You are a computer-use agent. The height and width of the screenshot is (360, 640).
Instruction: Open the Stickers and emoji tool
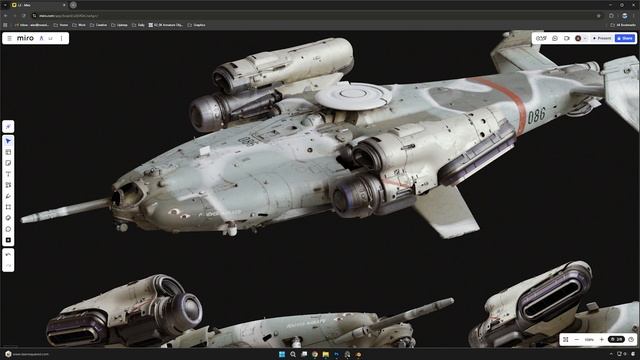pyautogui.click(x=8, y=218)
